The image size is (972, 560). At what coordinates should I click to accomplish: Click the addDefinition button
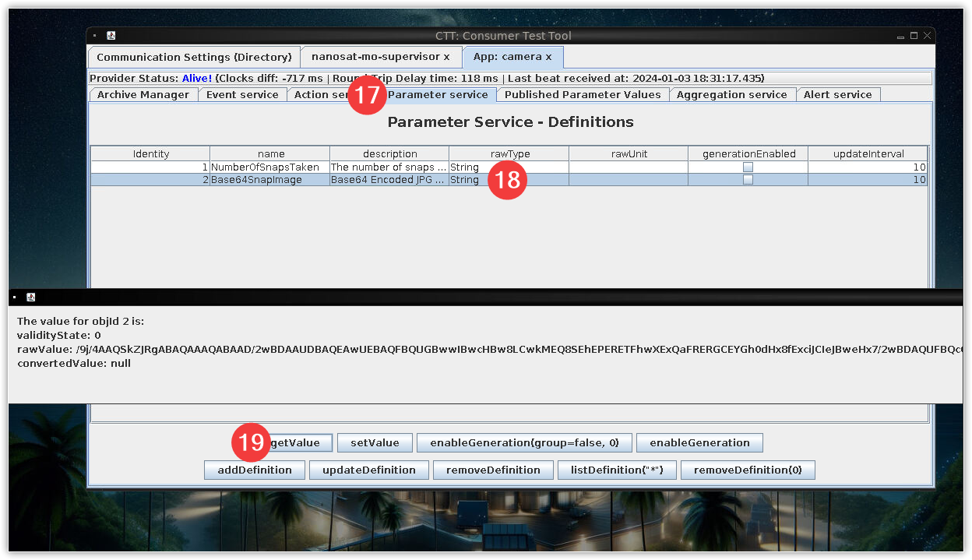click(255, 470)
